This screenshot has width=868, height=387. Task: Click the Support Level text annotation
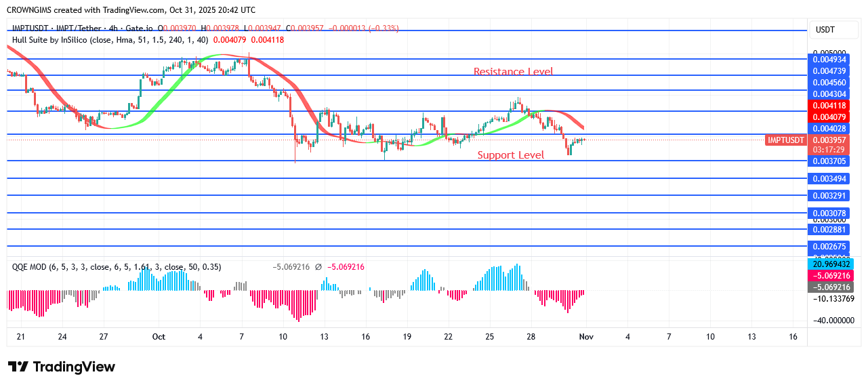pyautogui.click(x=511, y=155)
